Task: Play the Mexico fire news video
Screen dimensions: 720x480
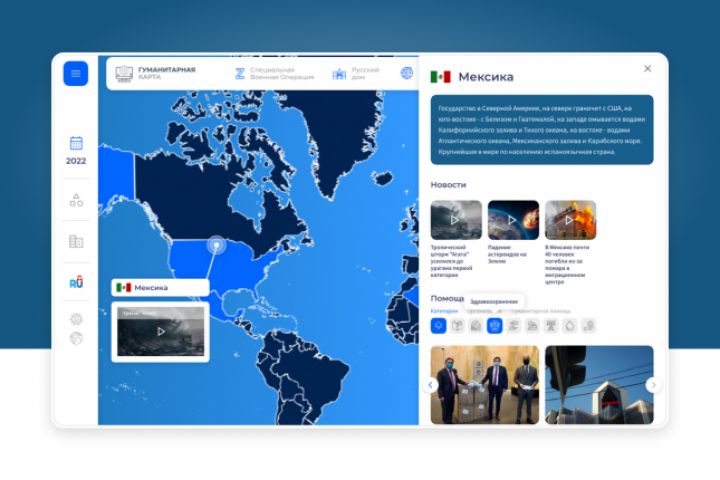Action: pos(570,220)
